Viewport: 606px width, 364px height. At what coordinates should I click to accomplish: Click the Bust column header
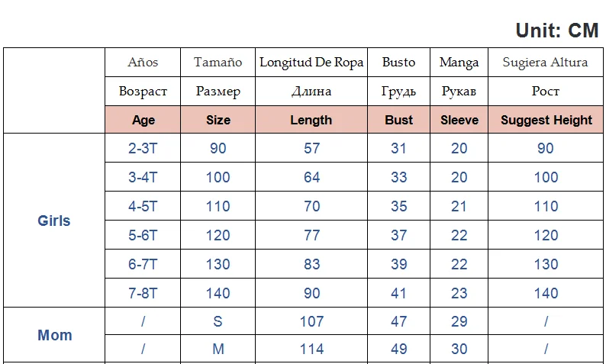pyautogui.click(x=399, y=120)
